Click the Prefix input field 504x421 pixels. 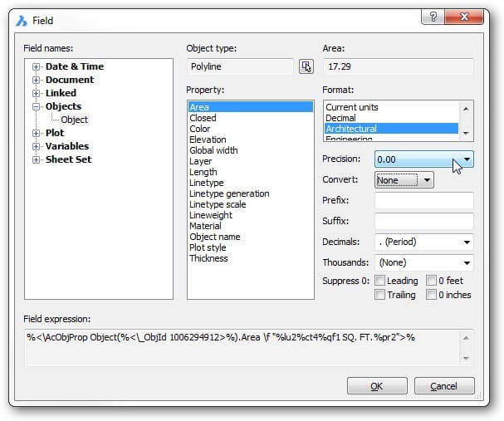coord(423,200)
